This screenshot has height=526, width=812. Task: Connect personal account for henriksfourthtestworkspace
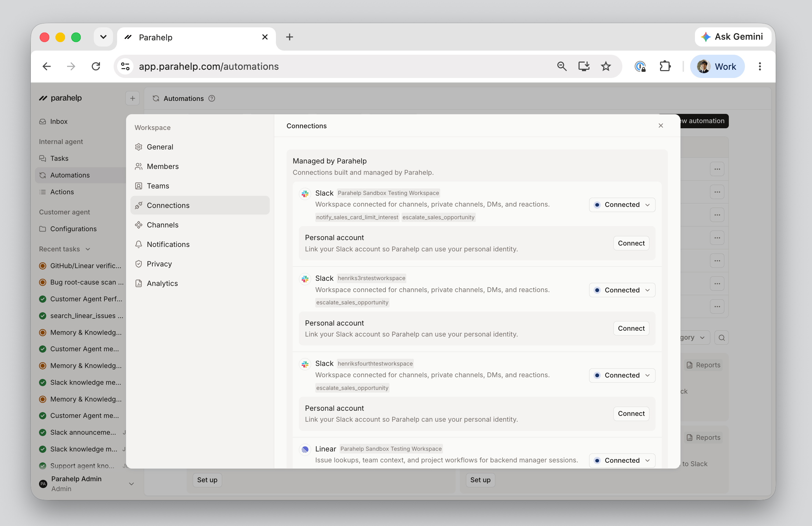coord(631,413)
